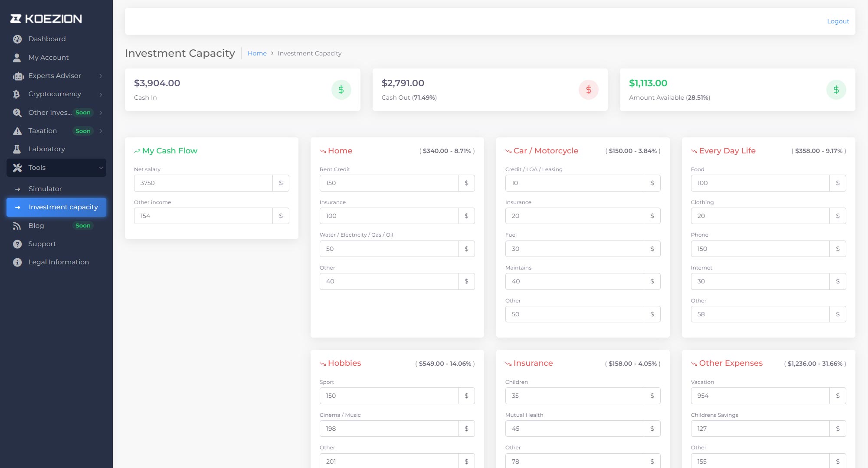Click the Taxation warning triangle icon
The height and width of the screenshot is (468, 868).
pos(17,131)
